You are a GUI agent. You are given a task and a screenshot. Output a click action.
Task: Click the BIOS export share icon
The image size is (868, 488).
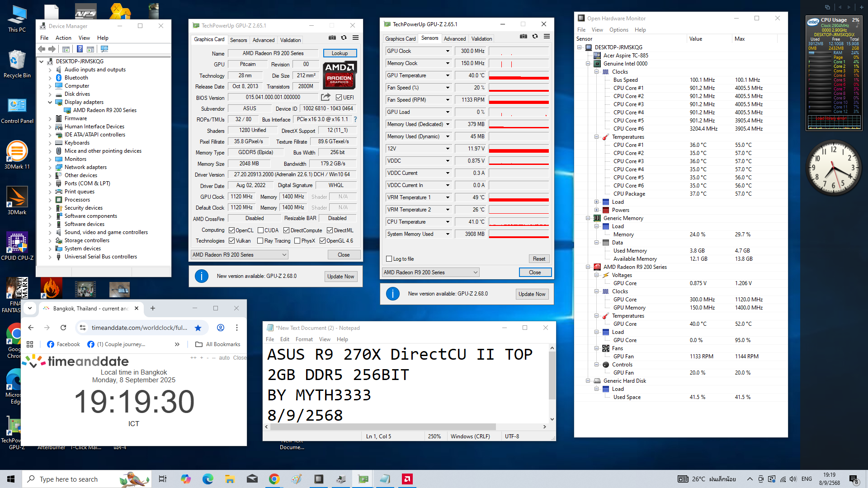[325, 97]
